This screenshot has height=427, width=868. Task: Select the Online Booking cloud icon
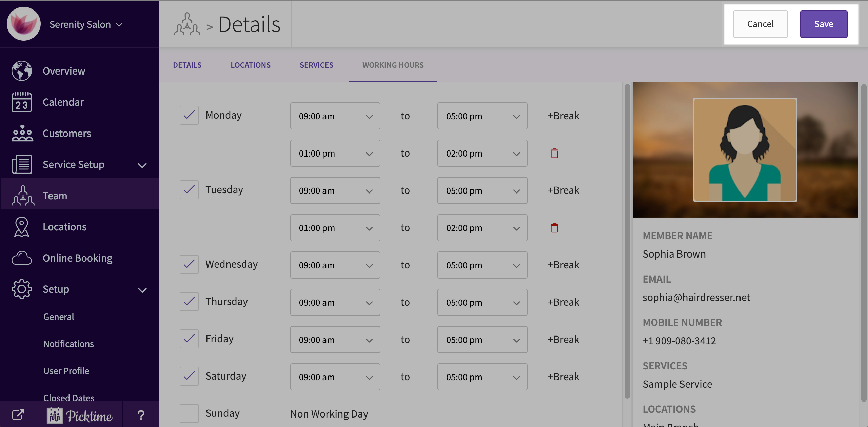(21, 258)
